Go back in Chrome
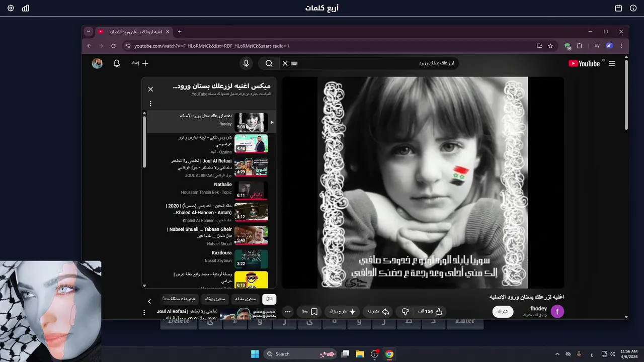 tap(89, 46)
